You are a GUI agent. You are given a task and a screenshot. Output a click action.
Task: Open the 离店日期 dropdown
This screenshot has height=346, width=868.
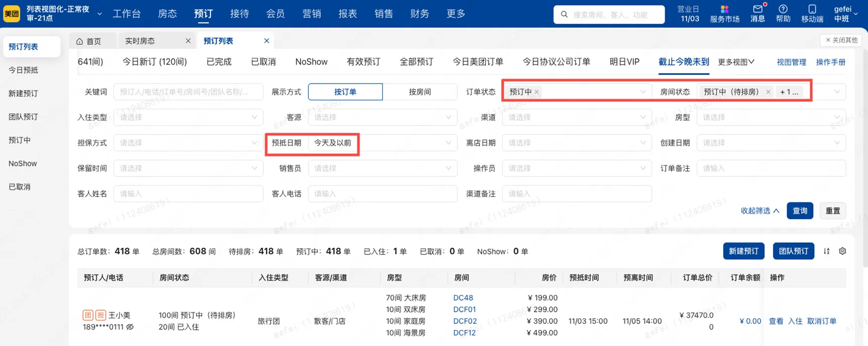(577, 143)
